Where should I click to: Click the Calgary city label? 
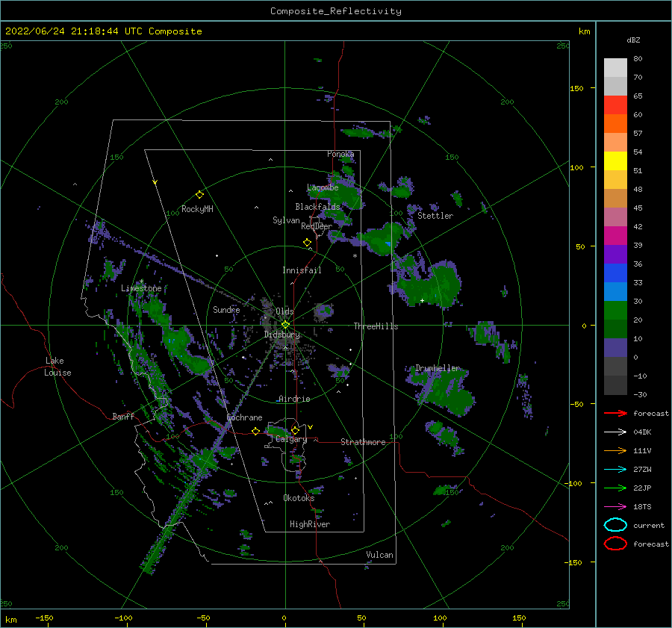click(291, 439)
